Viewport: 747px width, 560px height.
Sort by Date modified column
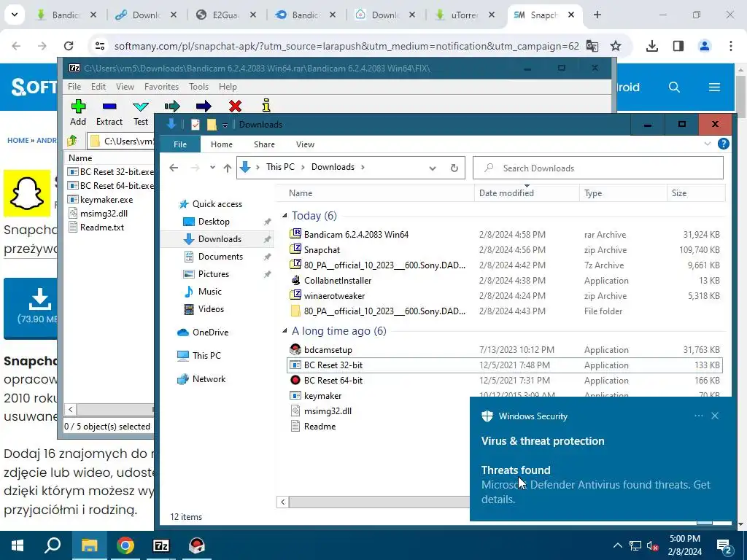(527, 192)
